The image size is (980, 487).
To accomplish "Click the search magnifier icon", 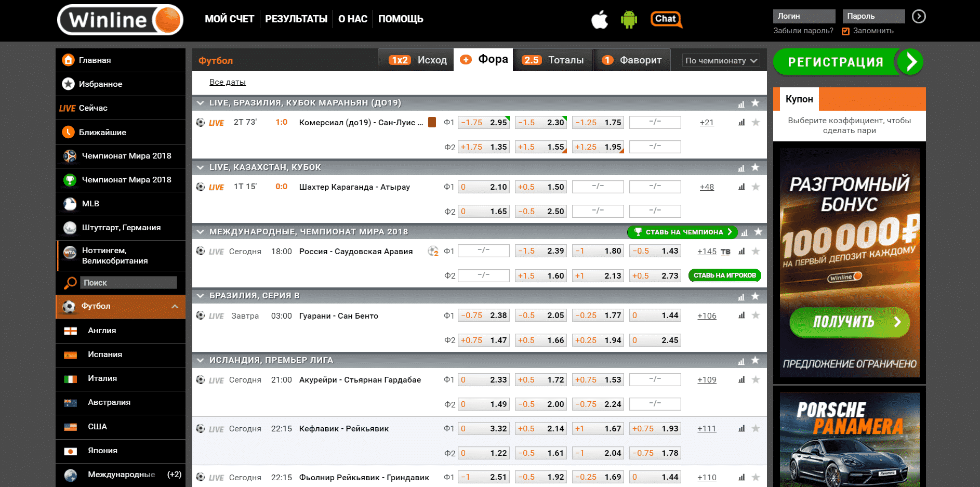I will [70, 283].
